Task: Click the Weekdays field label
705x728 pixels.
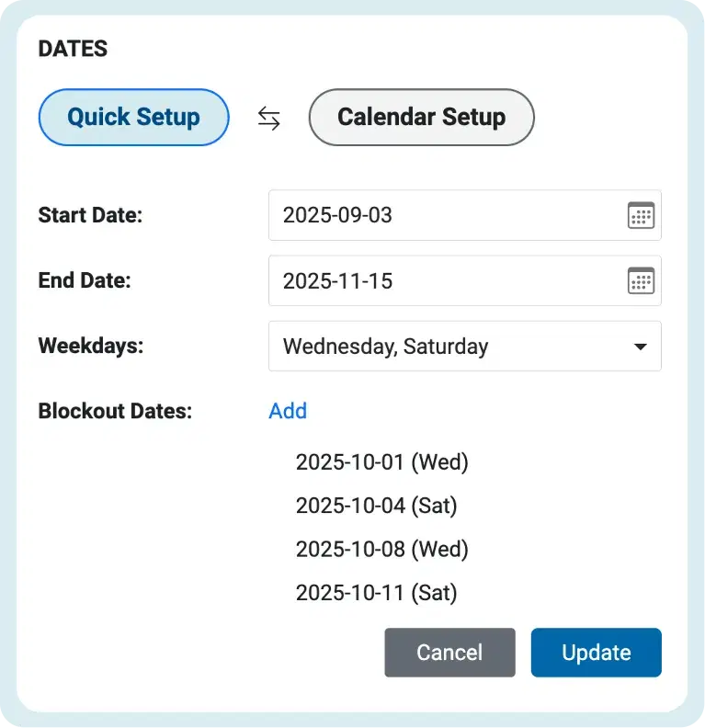Action: click(91, 347)
